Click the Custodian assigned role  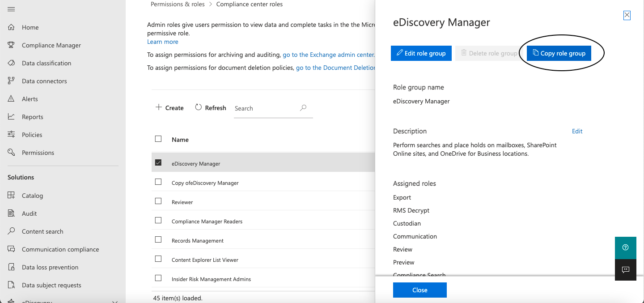click(407, 223)
